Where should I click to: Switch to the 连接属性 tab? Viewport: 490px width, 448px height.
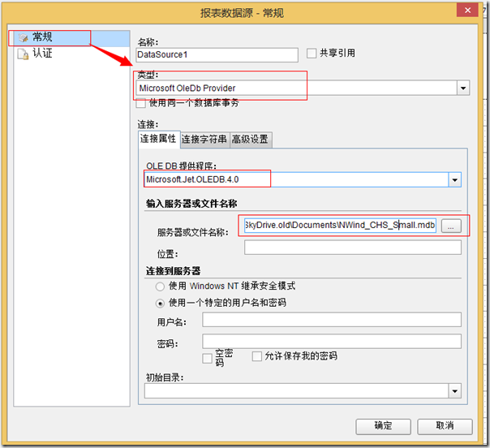tap(159, 139)
